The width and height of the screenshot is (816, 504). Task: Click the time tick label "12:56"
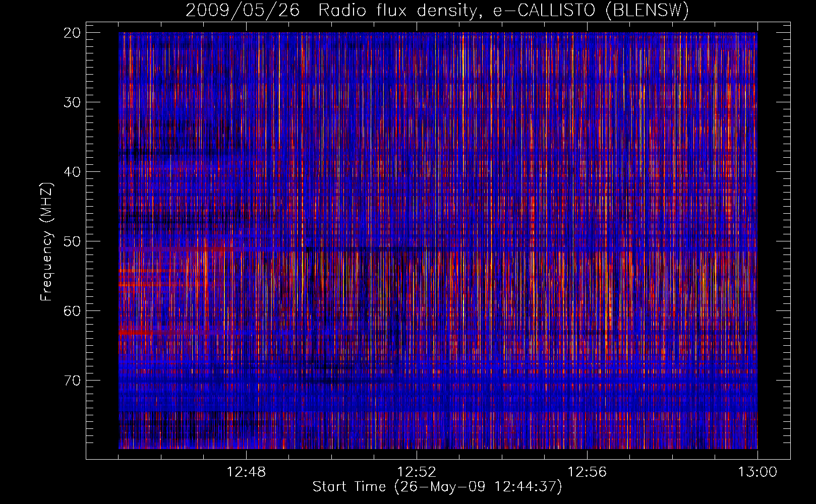tap(587, 472)
